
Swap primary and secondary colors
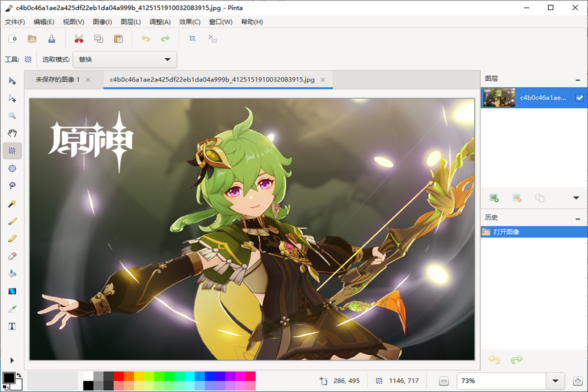click(19, 375)
